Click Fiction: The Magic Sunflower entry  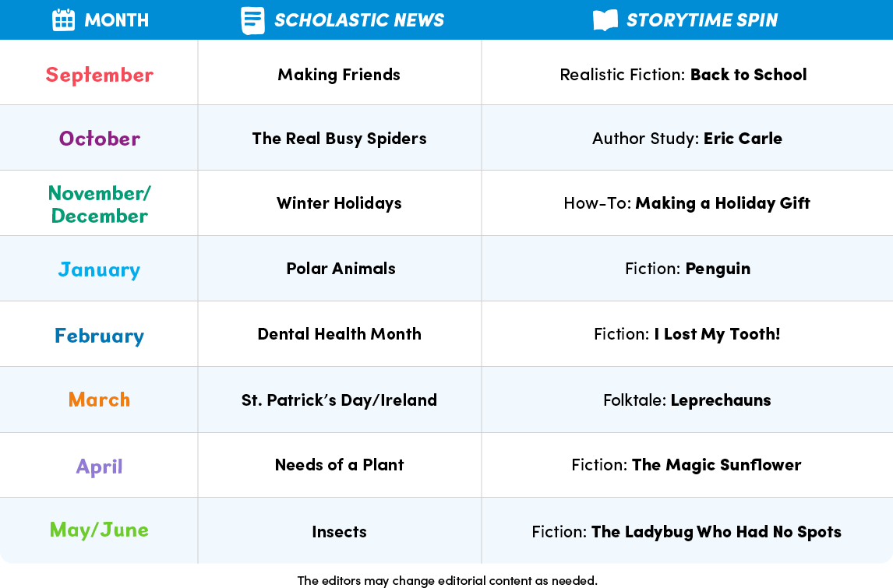tap(687, 465)
